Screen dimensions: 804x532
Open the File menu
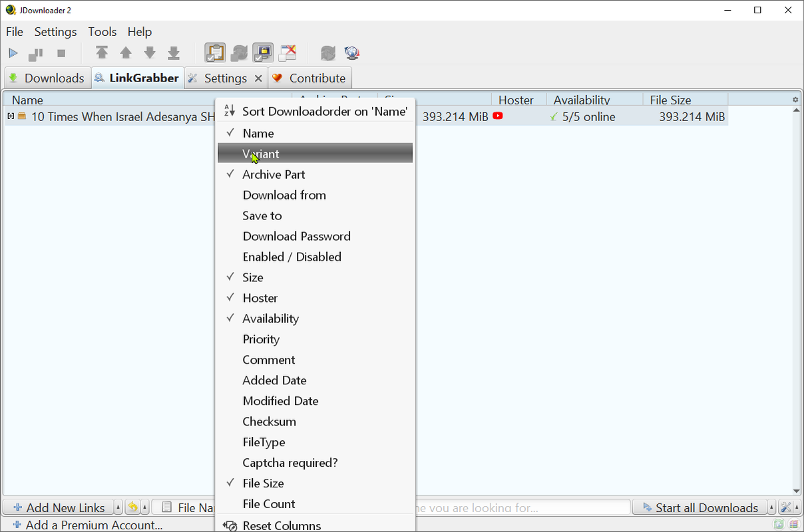point(15,32)
